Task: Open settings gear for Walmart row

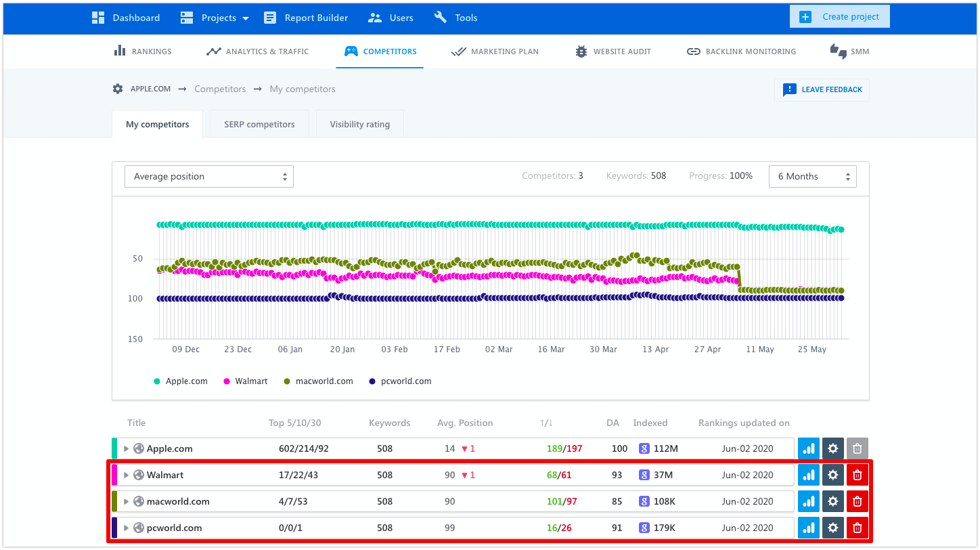Action: [833, 475]
